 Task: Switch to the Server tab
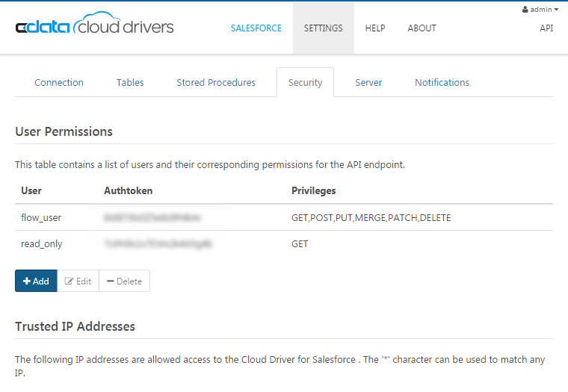(368, 83)
